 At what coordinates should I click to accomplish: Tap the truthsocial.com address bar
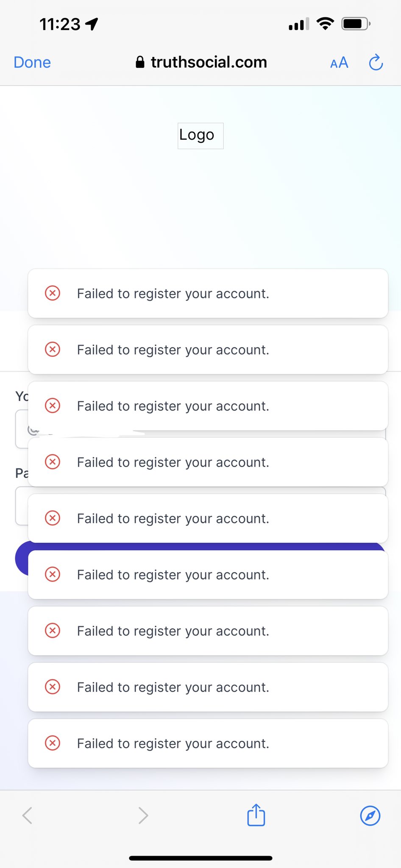click(x=209, y=62)
